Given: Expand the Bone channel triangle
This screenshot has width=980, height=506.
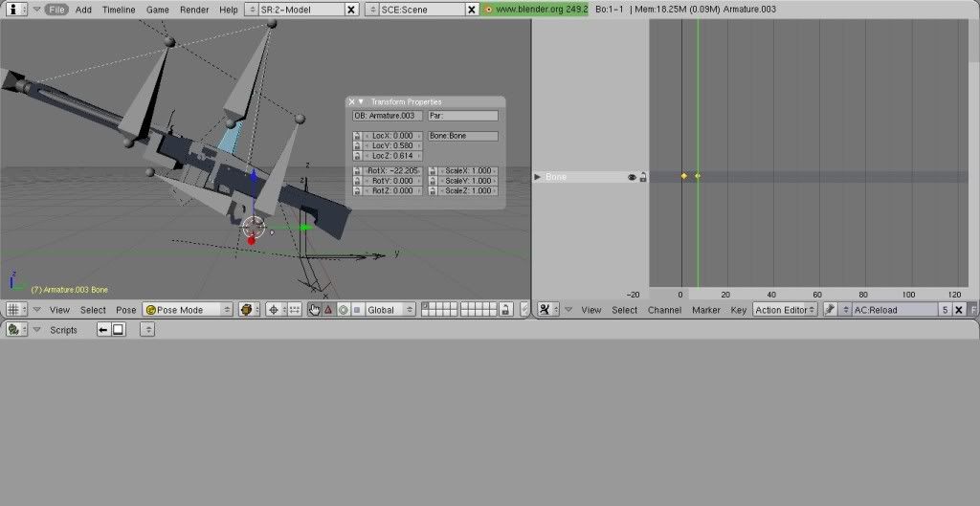Looking at the screenshot, I should [538, 177].
